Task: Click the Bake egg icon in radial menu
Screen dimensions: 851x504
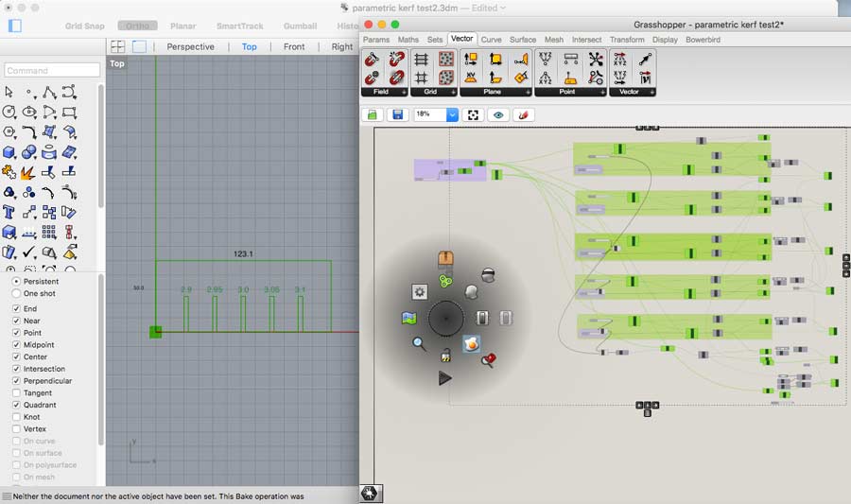Action: click(x=471, y=344)
